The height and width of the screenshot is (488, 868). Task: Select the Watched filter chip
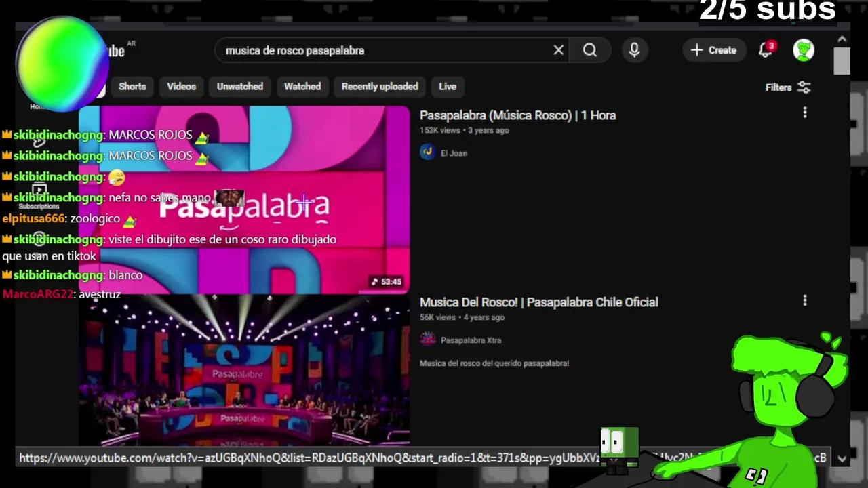pyautogui.click(x=302, y=87)
